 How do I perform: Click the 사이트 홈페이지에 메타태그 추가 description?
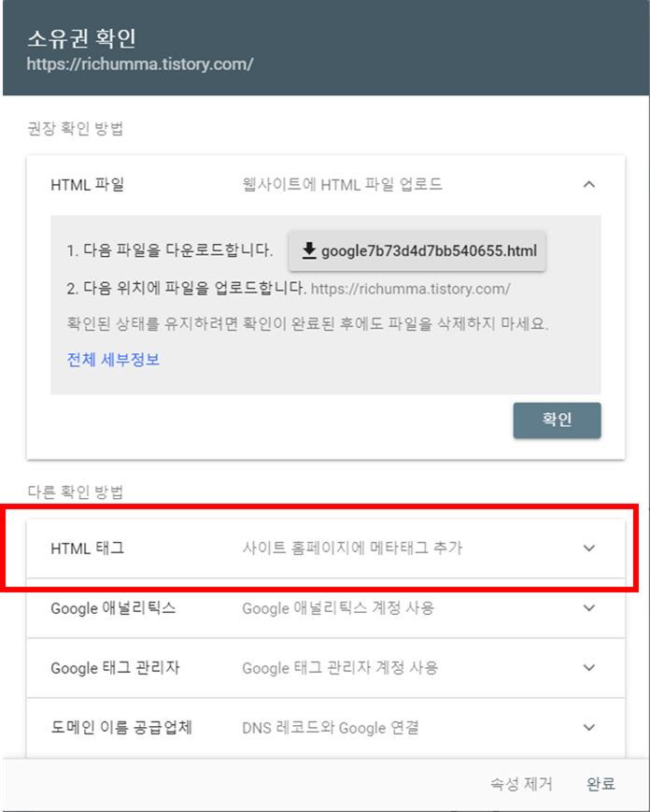352,548
